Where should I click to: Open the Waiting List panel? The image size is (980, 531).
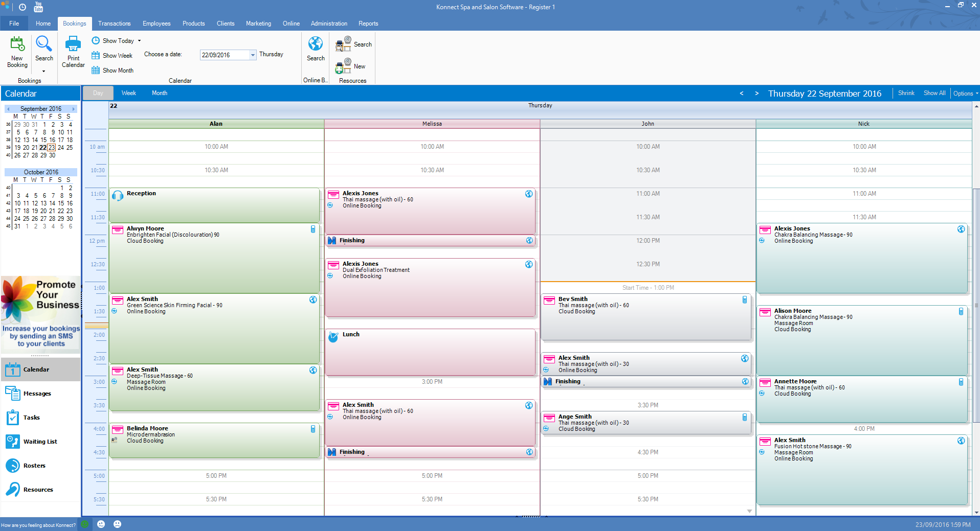point(40,442)
